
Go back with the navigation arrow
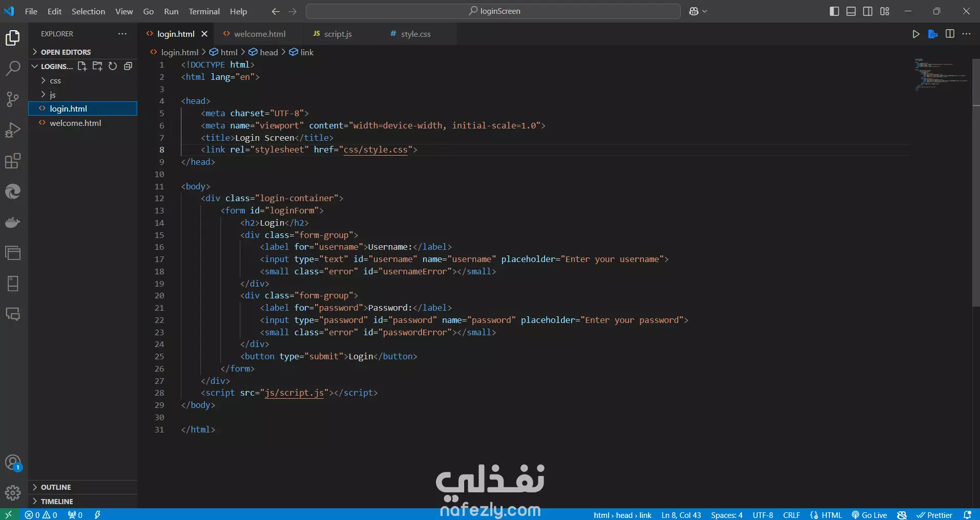pos(276,11)
